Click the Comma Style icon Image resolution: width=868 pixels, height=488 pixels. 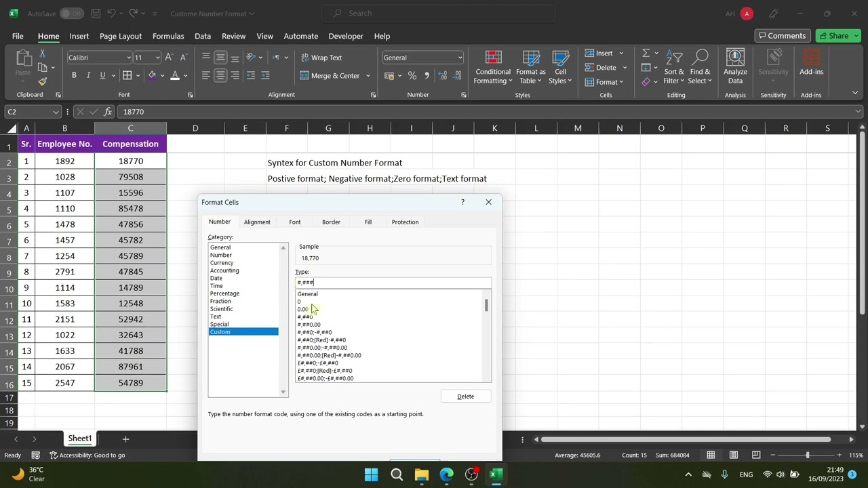pyautogui.click(x=427, y=75)
